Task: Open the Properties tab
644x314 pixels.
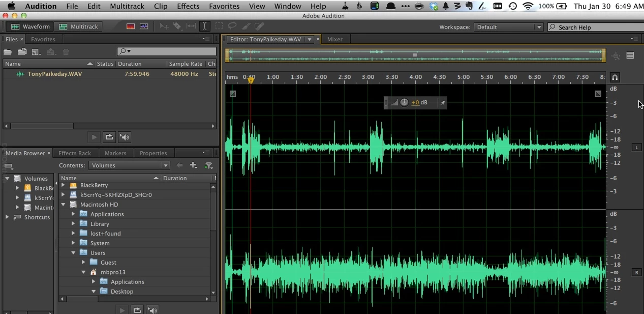Action: pyautogui.click(x=154, y=153)
